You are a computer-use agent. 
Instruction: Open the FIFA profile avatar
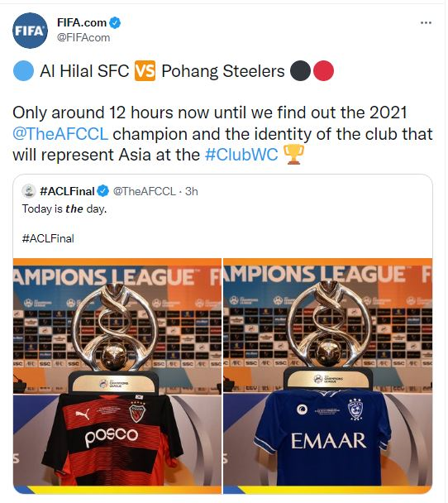[x=30, y=31]
